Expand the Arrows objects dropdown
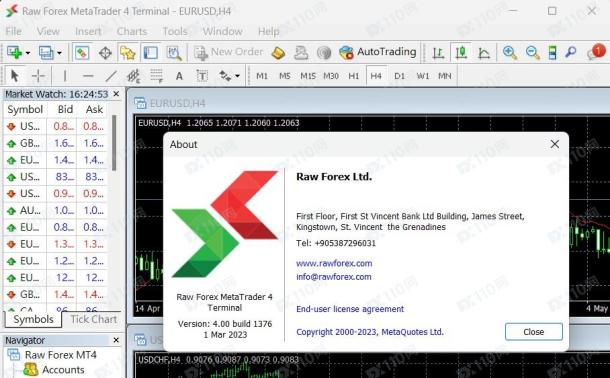The image size is (610, 378). tap(237, 76)
